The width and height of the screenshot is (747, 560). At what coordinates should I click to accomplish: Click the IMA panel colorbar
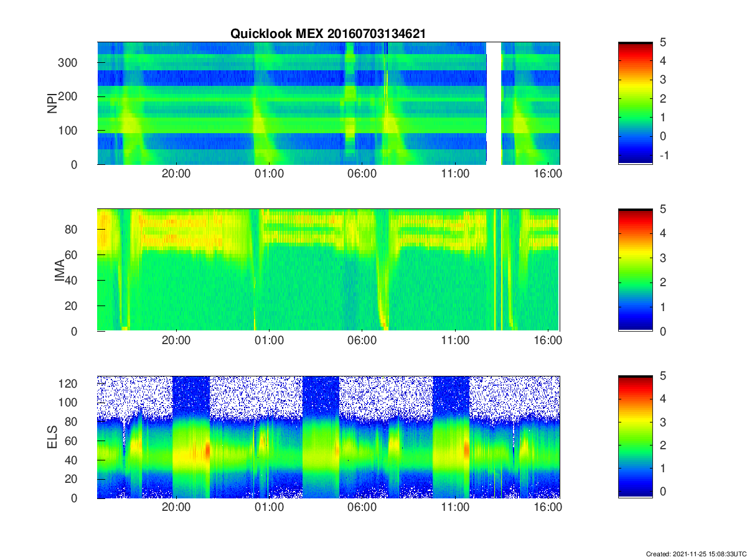tap(636, 270)
